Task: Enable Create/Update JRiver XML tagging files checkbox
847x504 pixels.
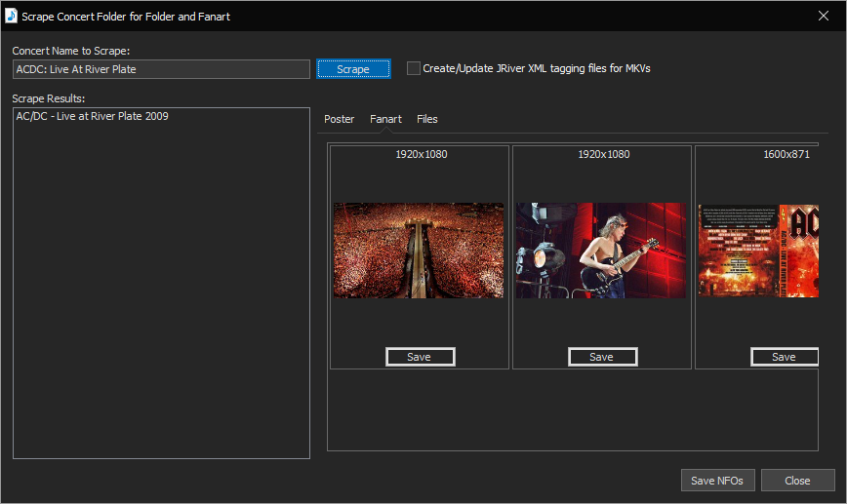Action: pos(414,68)
